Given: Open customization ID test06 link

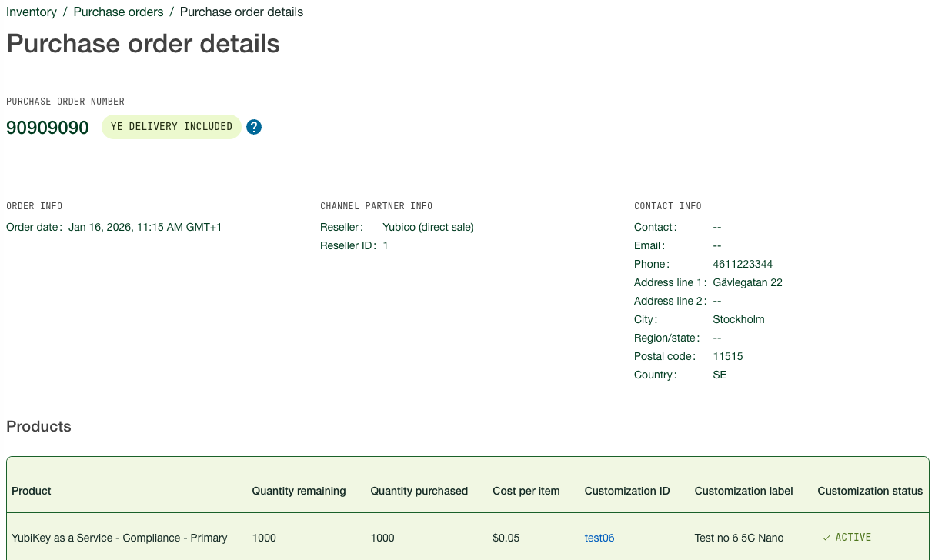Looking at the screenshot, I should click(599, 538).
